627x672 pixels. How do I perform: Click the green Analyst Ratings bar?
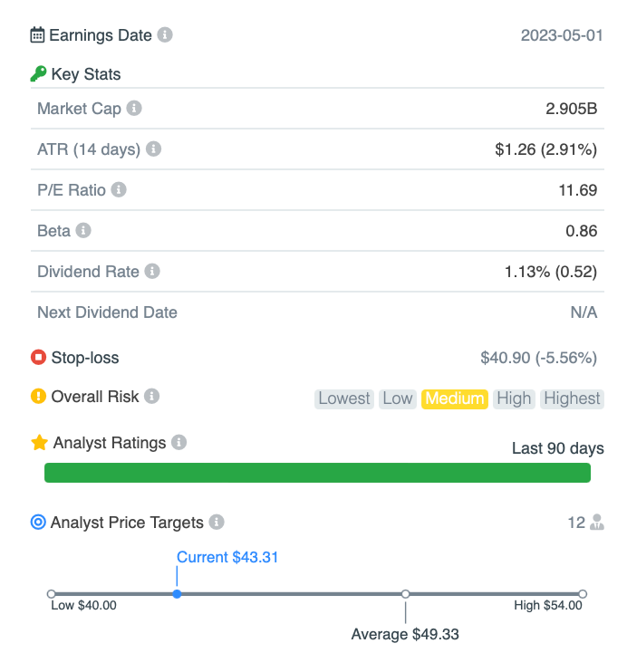(317, 473)
